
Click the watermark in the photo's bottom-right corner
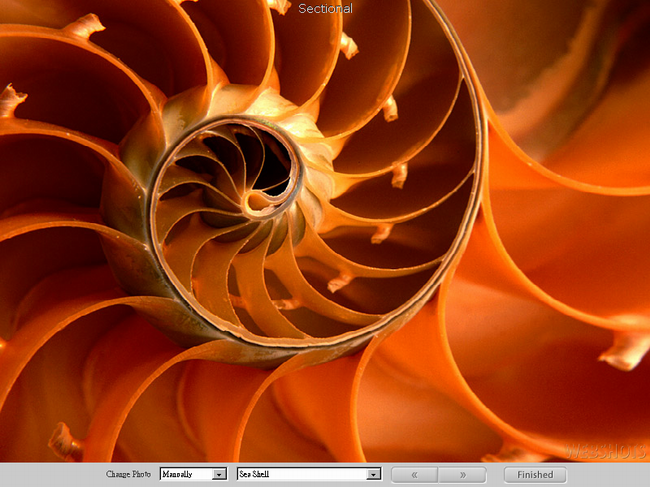click(605, 452)
